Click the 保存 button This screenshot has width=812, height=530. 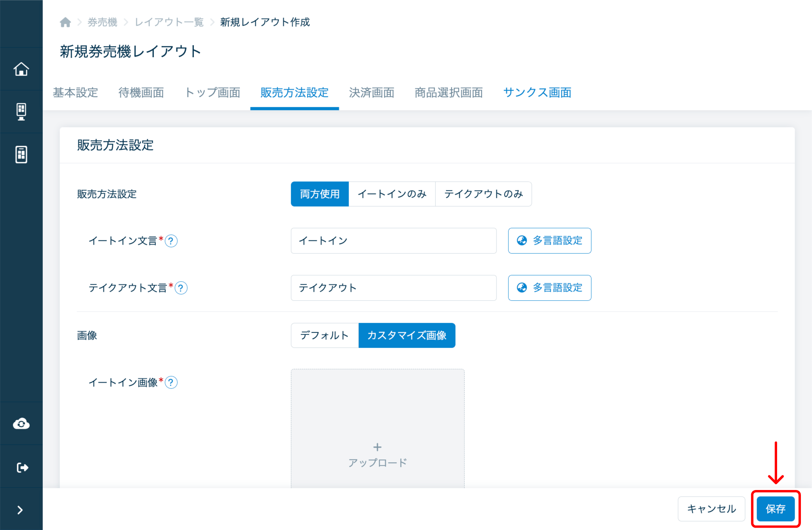pos(775,509)
